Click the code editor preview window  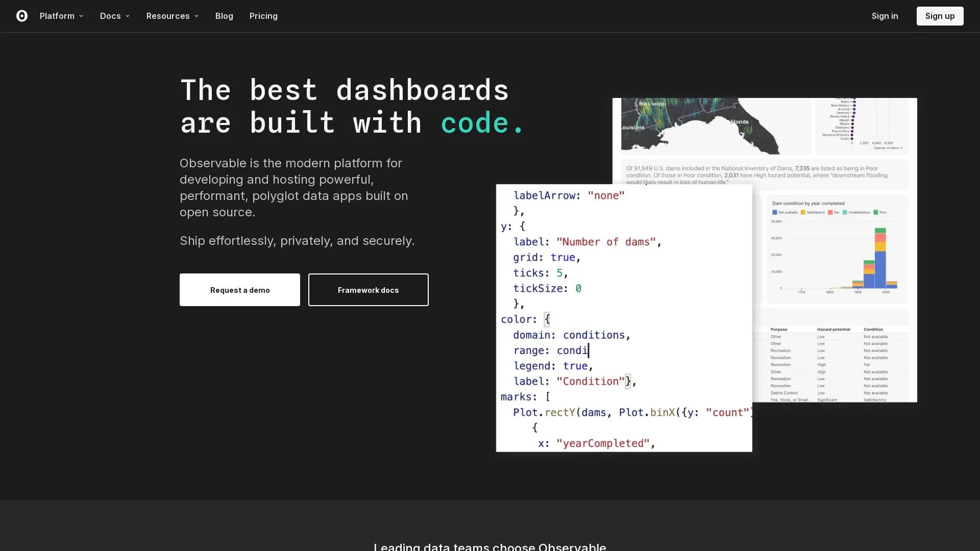click(x=623, y=318)
